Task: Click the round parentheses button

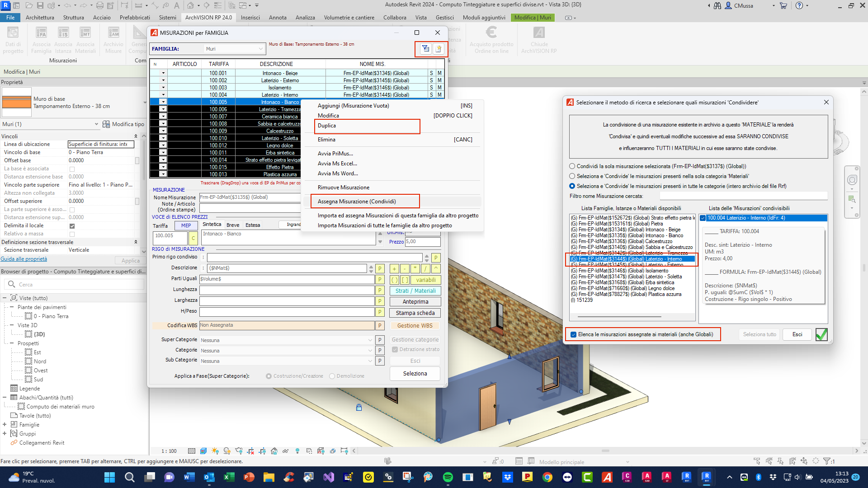Action: (394, 280)
